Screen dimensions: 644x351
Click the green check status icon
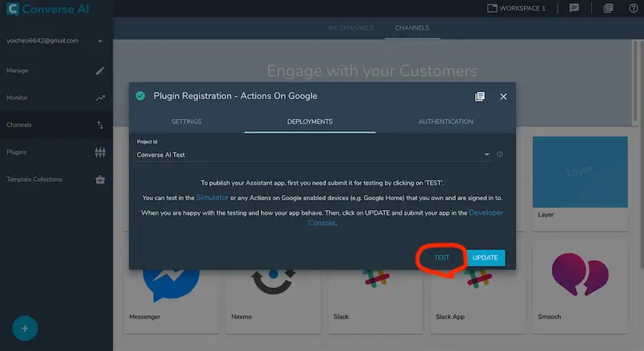coord(140,96)
